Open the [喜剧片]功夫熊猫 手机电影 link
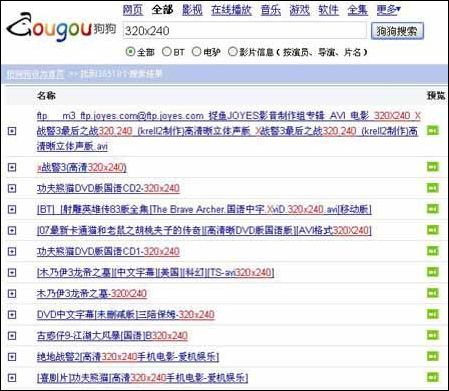 pos(142,378)
